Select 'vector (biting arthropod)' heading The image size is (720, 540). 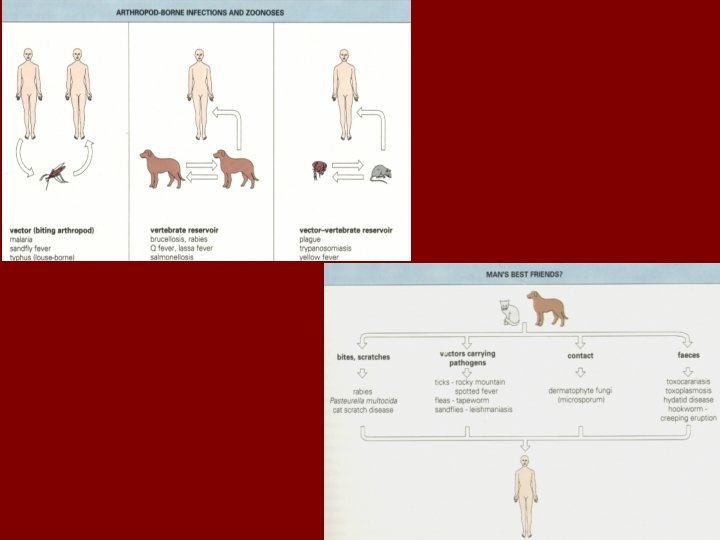click(x=52, y=230)
